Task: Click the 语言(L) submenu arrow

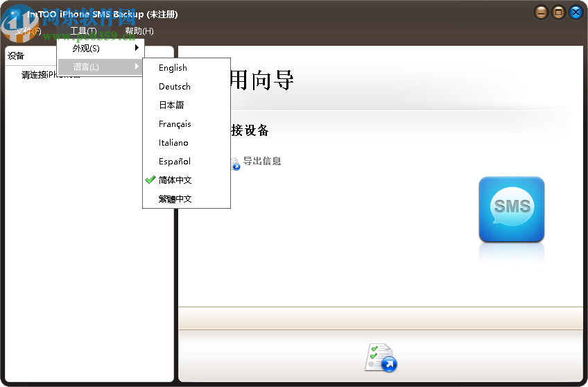Action: (137, 67)
